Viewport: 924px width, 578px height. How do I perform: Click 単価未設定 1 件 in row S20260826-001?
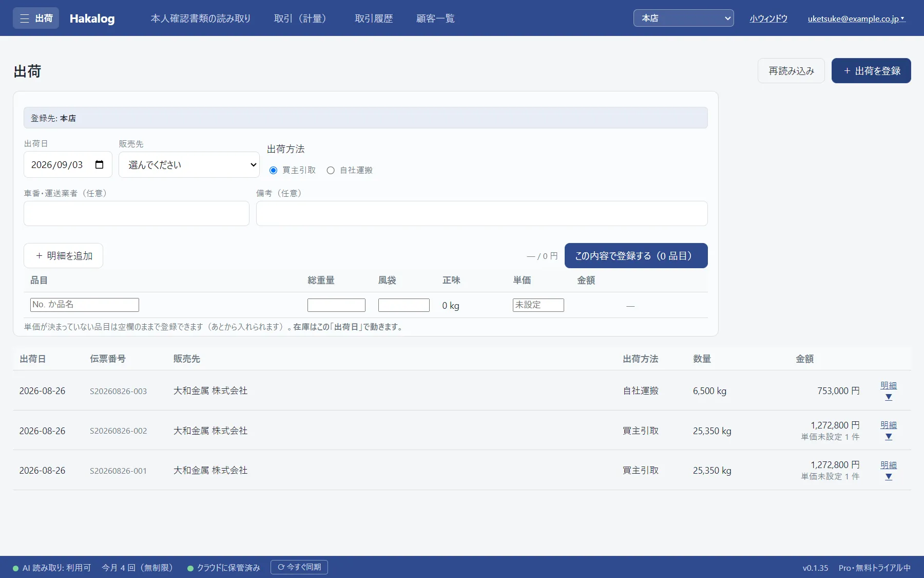tap(830, 477)
